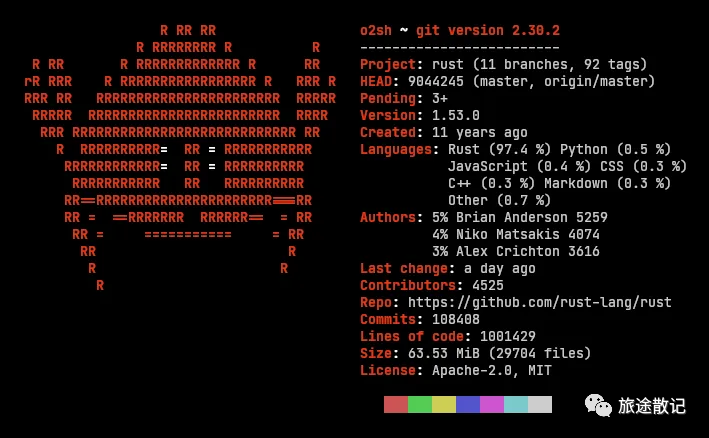This screenshot has height=438, width=709.
Task: Click the green color swatch
Action: point(420,405)
